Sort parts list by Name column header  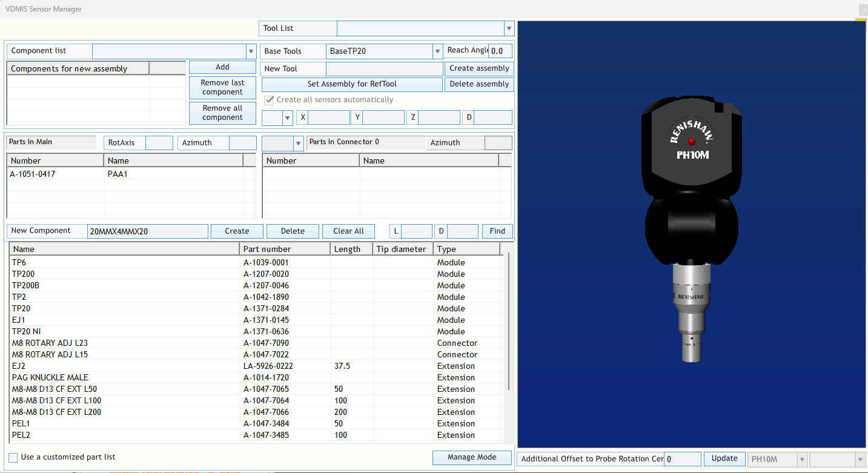(125, 249)
